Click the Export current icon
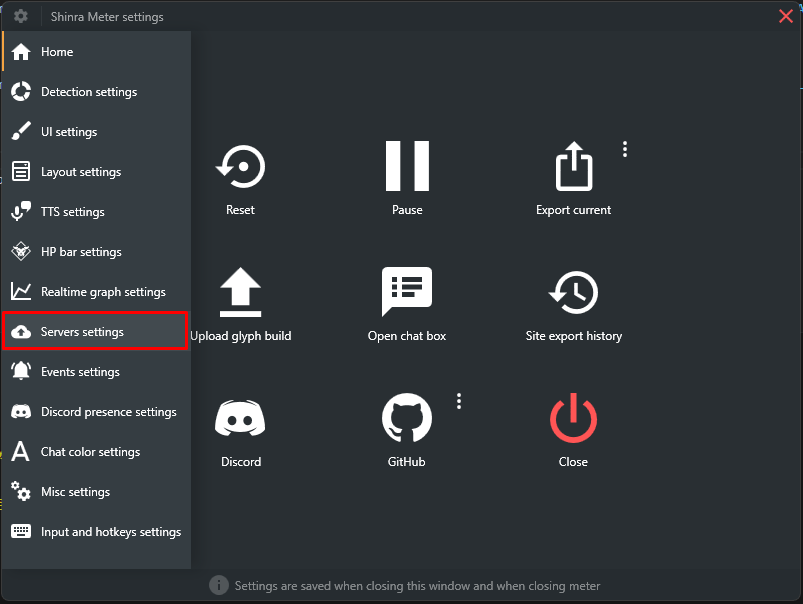This screenshot has width=803, height=604. coord(574,166)
